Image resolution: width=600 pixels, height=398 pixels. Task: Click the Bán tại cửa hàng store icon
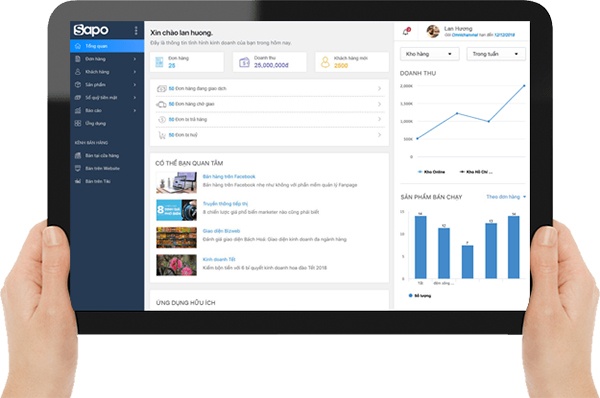pyautogui.click(x=78, y=155)
